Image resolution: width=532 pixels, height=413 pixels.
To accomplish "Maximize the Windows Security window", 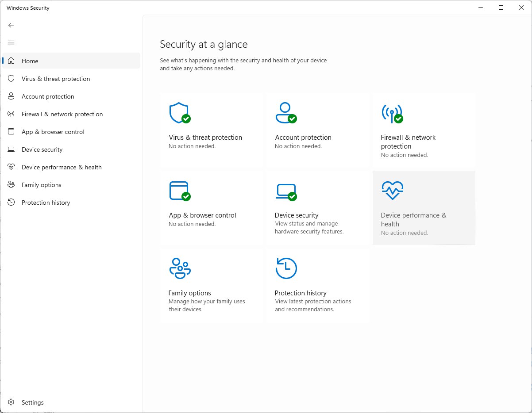I will coord(501,8).
